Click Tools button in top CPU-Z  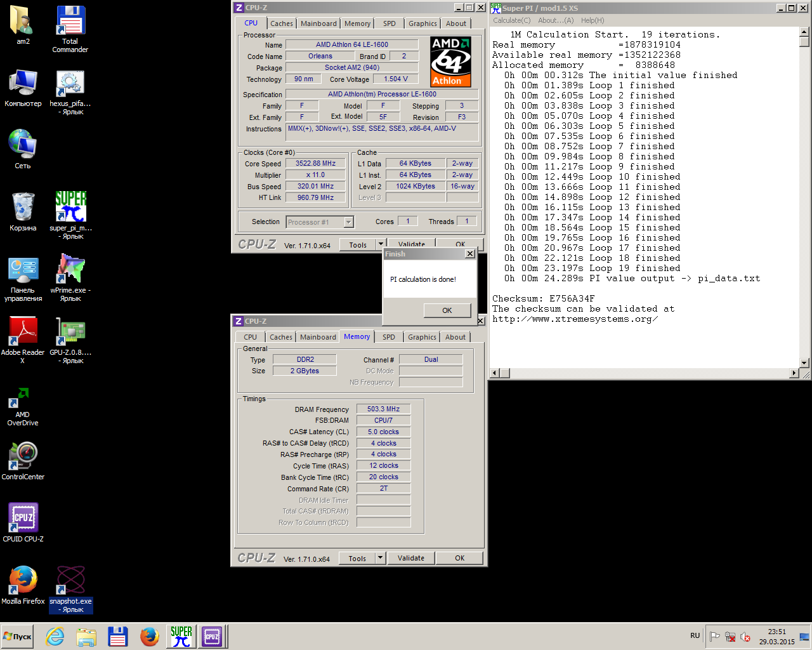[358, 245]
